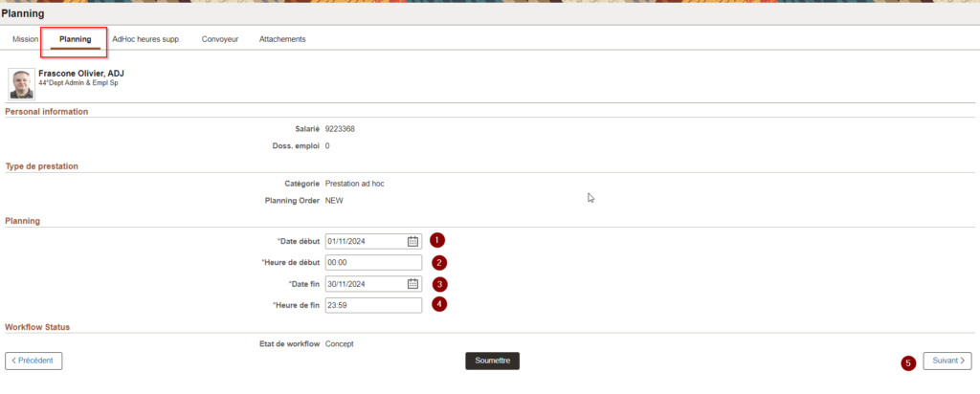
Task: Focus the Heure de début field
Action: pyautogui.click(x=373, y=263)
